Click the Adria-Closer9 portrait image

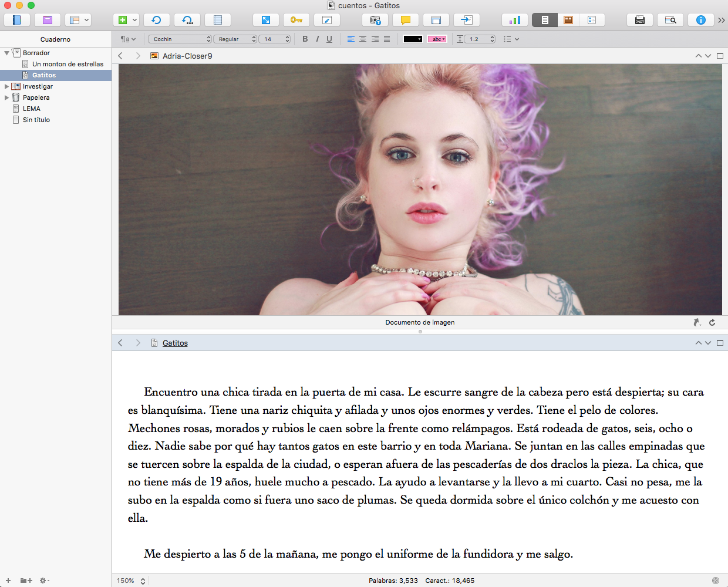(x=420, y=190)
